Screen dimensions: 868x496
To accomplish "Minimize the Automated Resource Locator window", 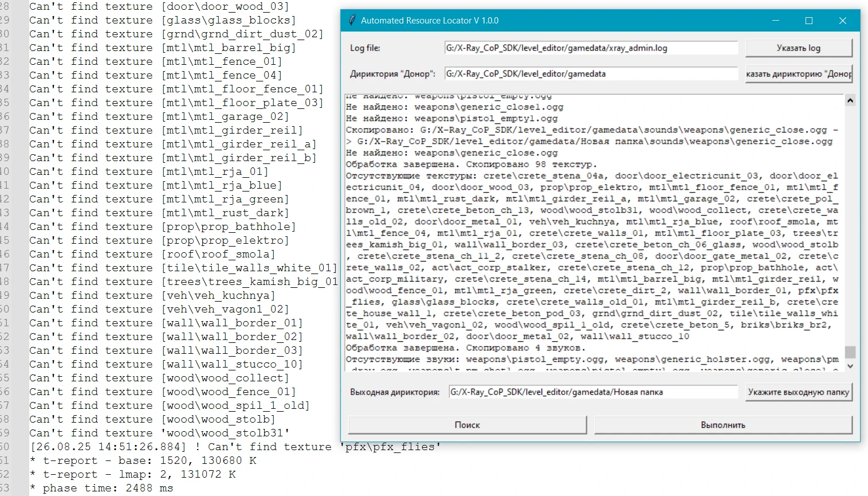I will [776, 21].
